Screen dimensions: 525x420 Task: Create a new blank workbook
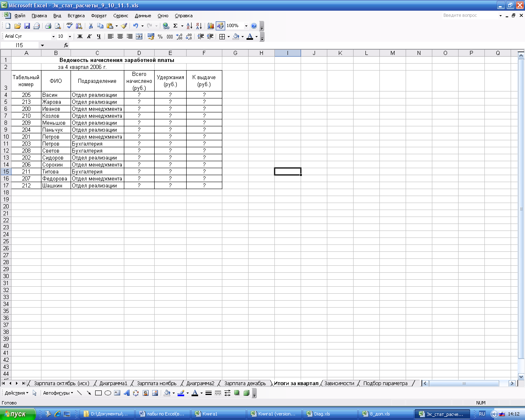point(8,26)
